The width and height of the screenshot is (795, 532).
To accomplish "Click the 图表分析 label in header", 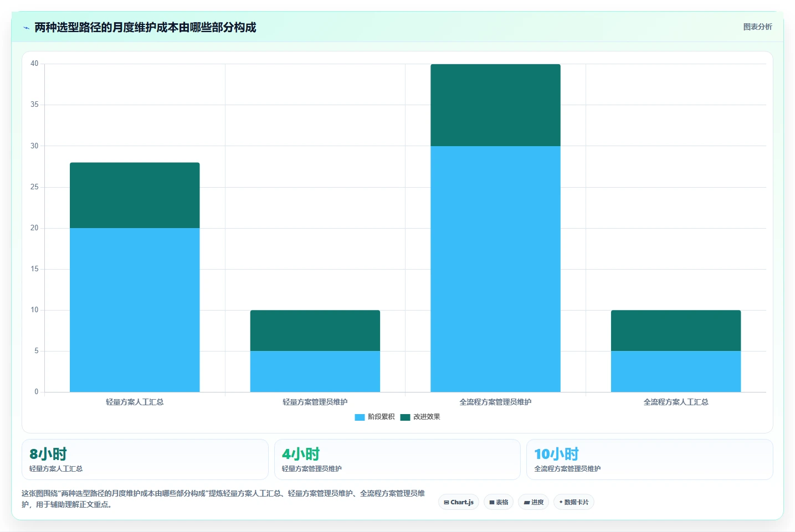I will (x=757, y=27).
